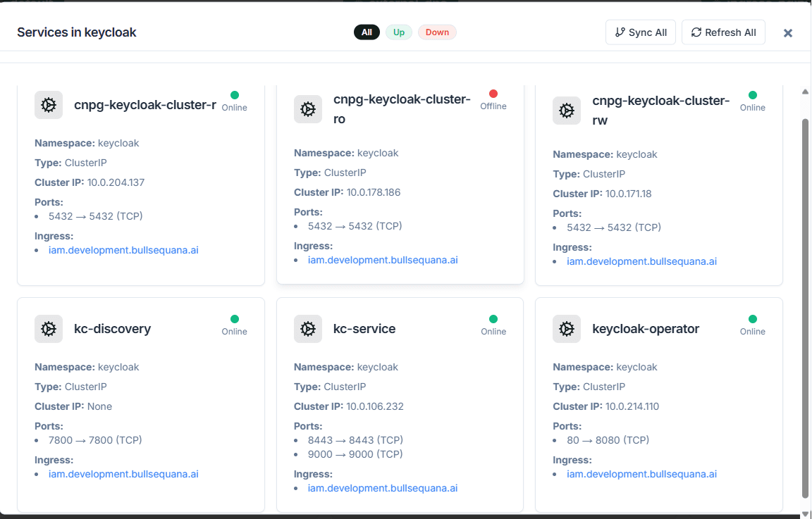The width and height of the screenshot is (812, 519).
Task: Open the keycloak-operator ingress link
Action: 641,474
